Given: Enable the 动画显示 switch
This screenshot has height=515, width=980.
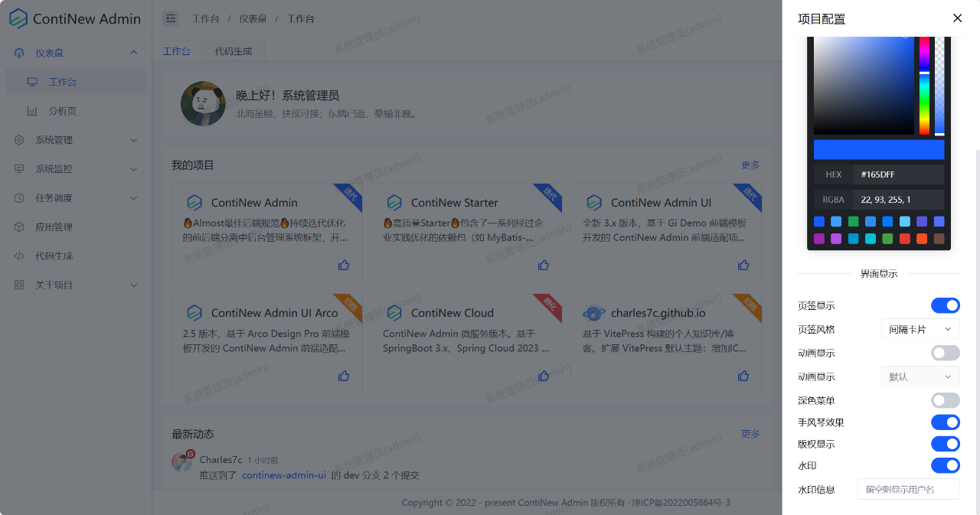Looking at the screenshot, I should tap(946, 354).
